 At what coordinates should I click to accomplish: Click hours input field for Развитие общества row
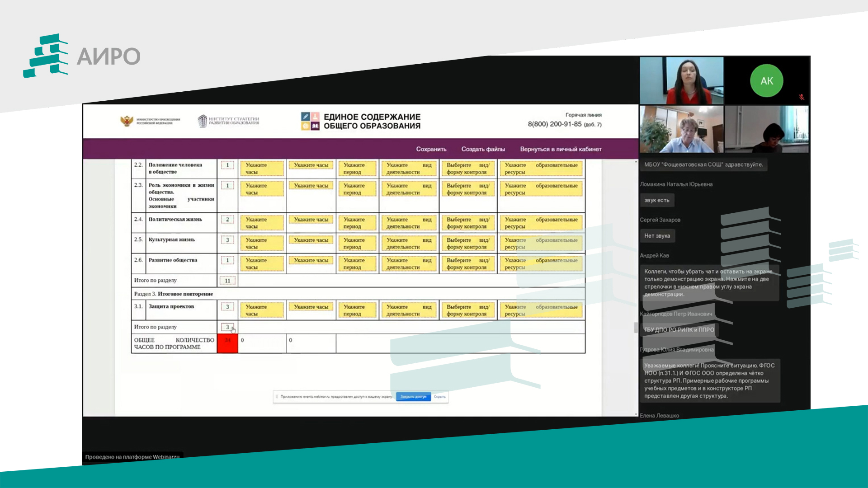click(x=227, y=260)
